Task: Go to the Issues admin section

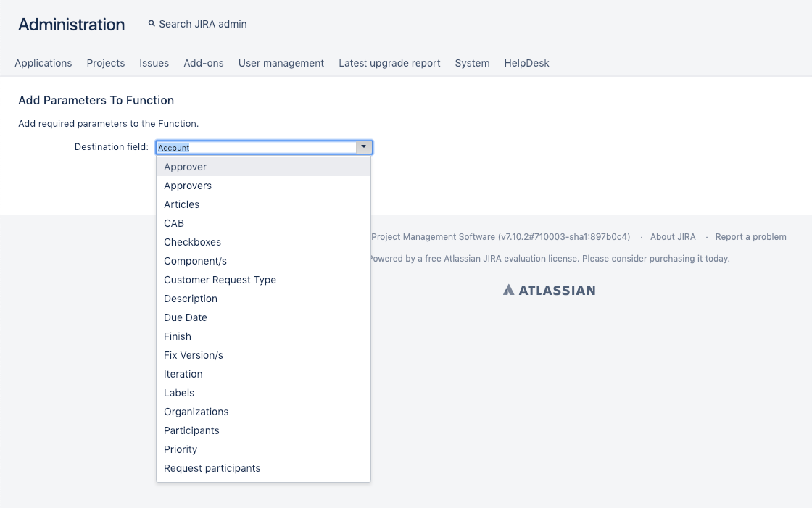Action: (x=154, y=63)
